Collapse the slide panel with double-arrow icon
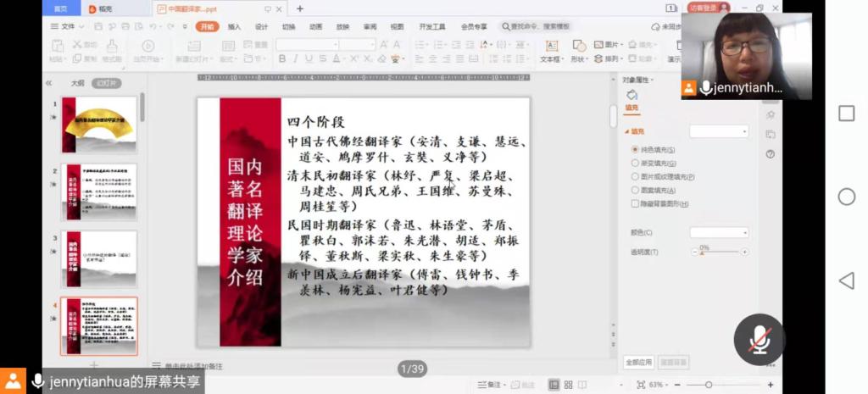The height and width of the screenshot is (394, 868). [x=49, y=83]
